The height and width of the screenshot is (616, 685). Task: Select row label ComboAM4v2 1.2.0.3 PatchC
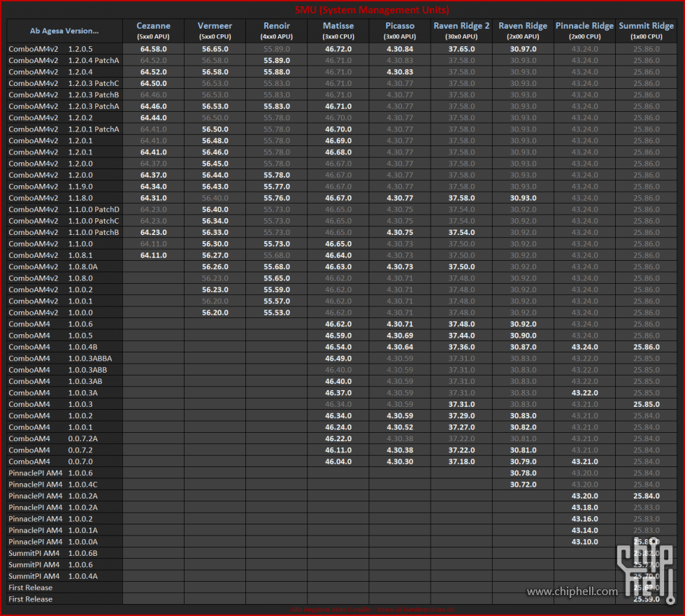click(x=64, y=83)
